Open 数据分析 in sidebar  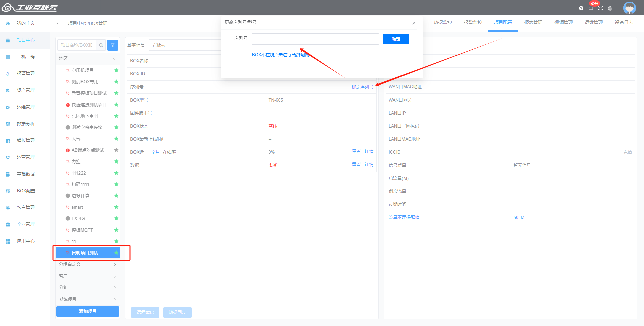tap(25, 124)
